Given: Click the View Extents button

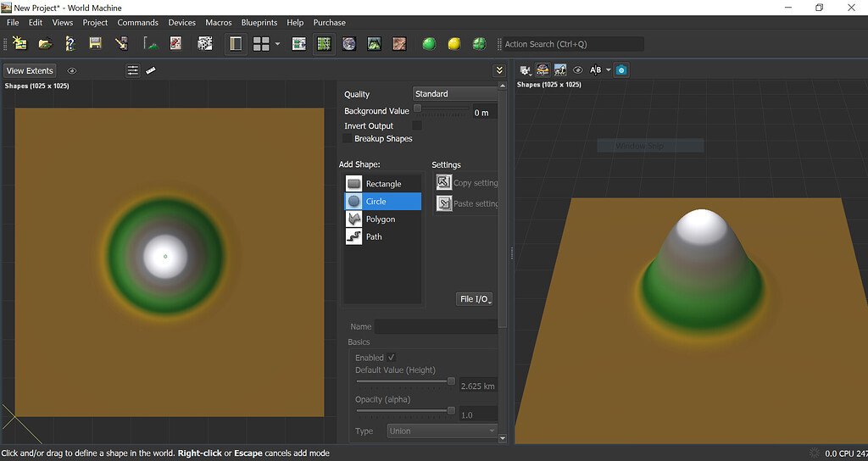Looking at the screenshot, I should (x=30, y=71).
